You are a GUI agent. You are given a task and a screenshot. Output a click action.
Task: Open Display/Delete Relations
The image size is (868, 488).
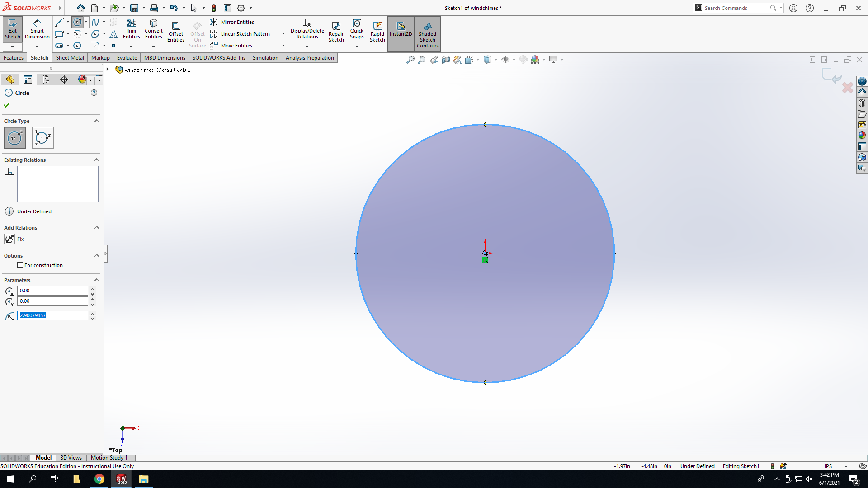(x=307, y=30)
